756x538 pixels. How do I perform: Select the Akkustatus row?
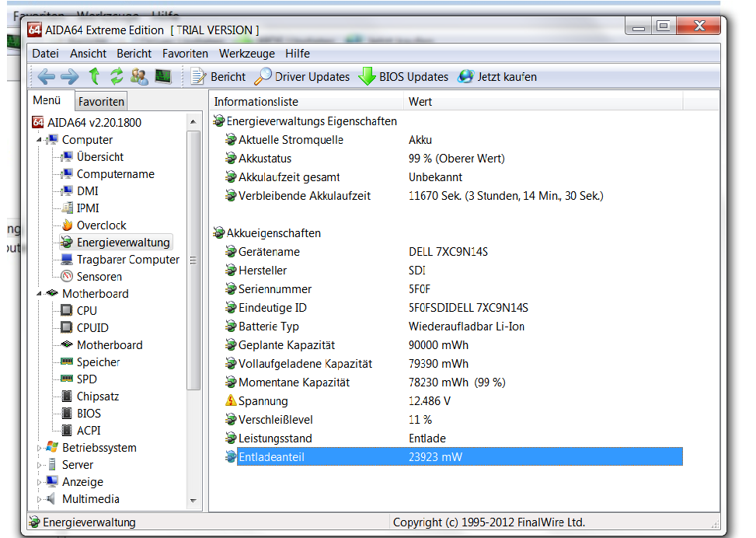pos(453,159)
